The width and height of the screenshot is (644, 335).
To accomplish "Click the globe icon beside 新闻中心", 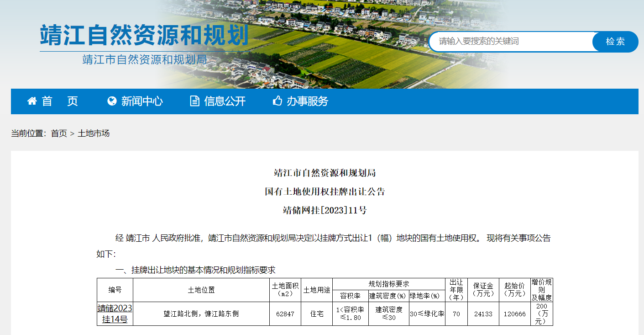I will (112, 101).
